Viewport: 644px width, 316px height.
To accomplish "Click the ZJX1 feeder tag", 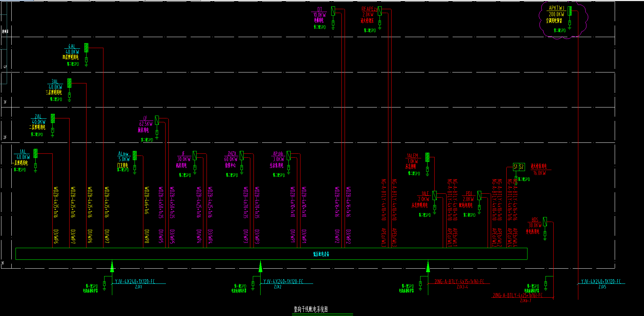I will (138, 287).
